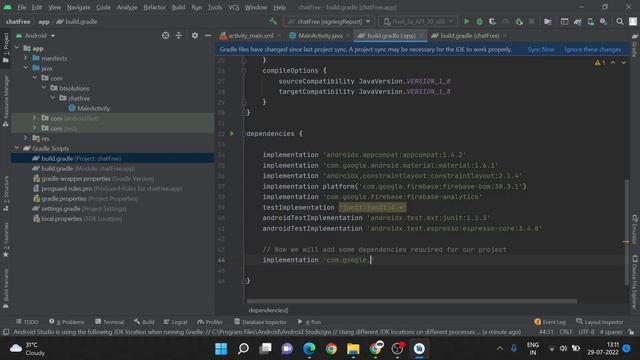Toggle the Terminal tool window
This screenshot has width=640, height=360.
(x=109, y=322)
